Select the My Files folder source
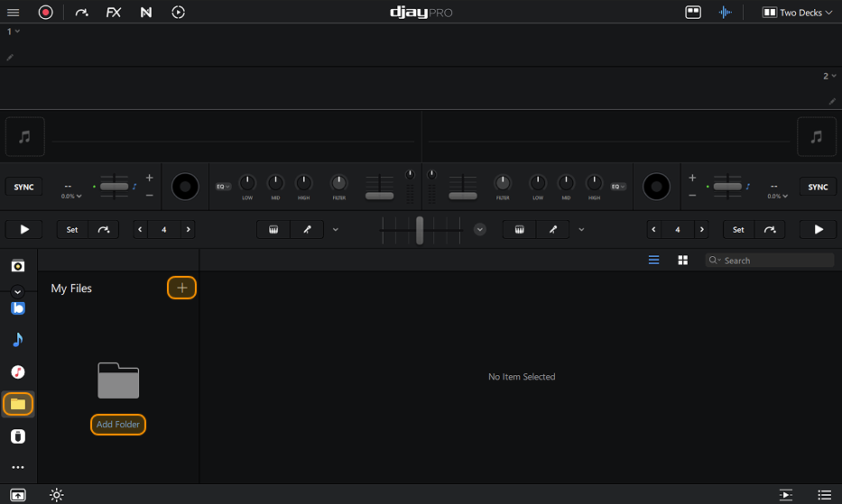Viewport: 842px width, 504px height. [18, 404]
